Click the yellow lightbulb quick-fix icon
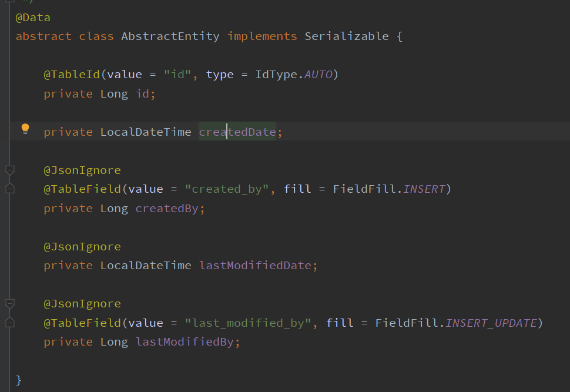Screen dimensions: 570x392 click(25, 129)
